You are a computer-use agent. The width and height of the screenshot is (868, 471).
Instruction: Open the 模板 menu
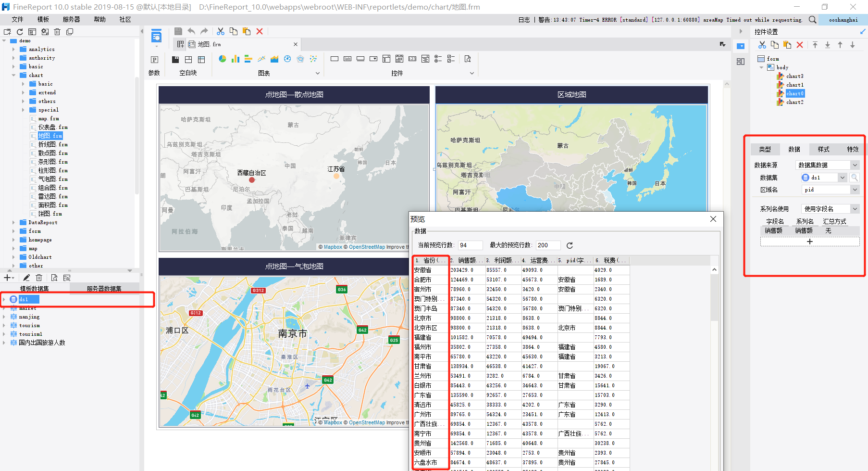point(43,19)
